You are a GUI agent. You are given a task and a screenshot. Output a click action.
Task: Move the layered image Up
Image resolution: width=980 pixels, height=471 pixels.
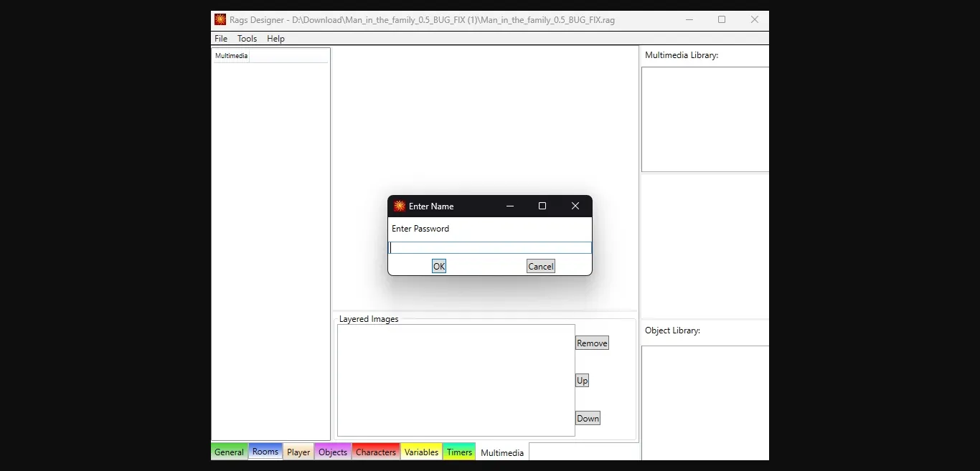[582, 381]
